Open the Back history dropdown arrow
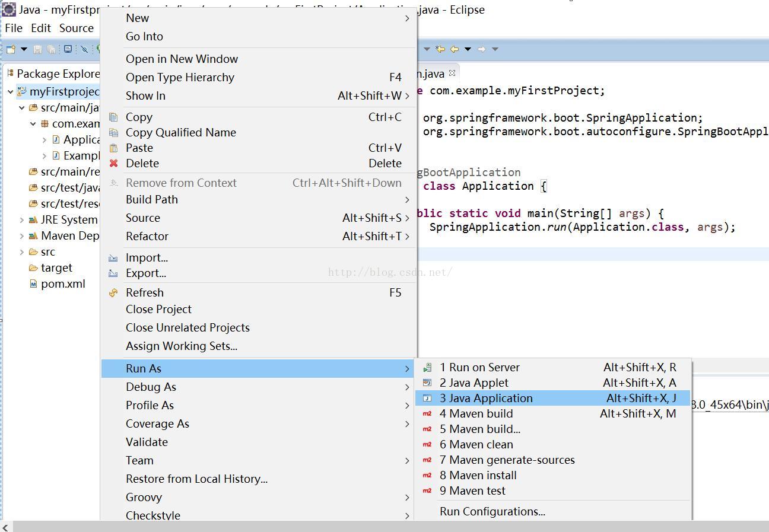Screen dimensions: 769x532 [x=468, y=49]
